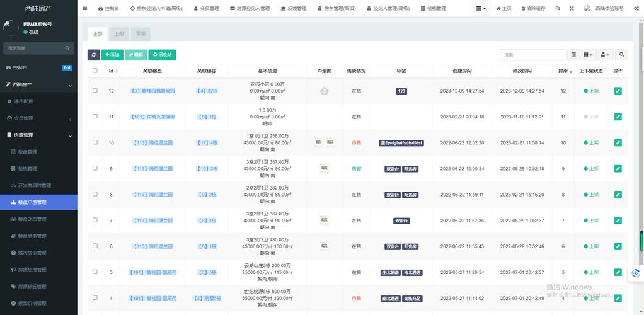
Task: Click the edit pencil icon for row Id 10
Action: 618,142
